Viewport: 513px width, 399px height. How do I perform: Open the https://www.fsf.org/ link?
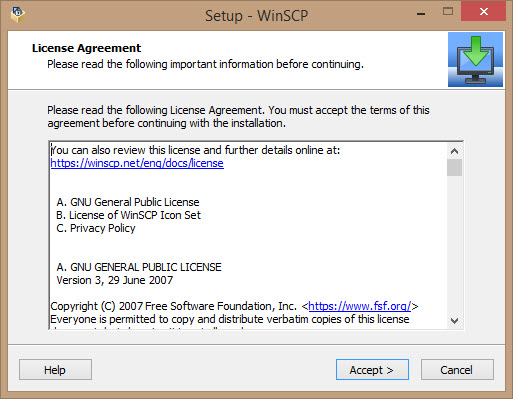(360, 306)
